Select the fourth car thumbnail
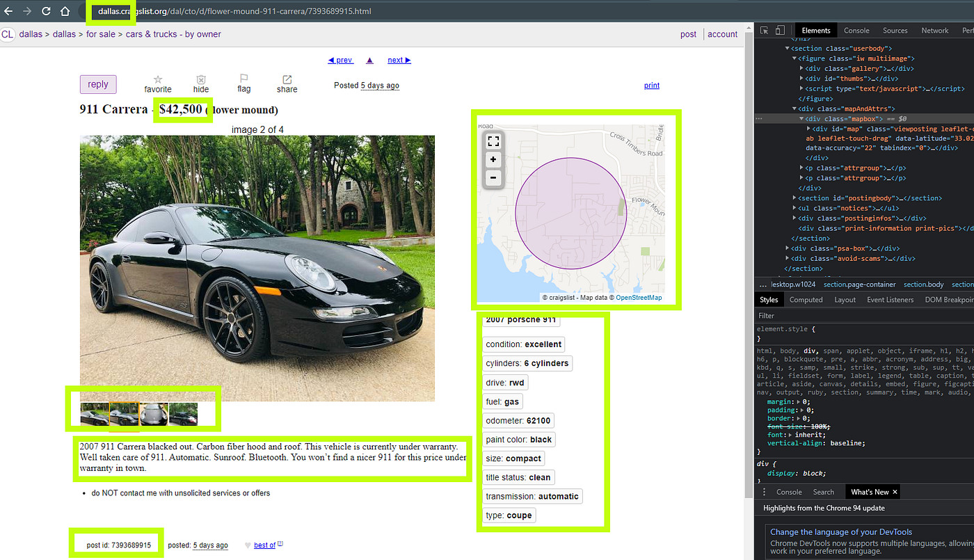Viewport: 974px width, 560px height. tap(184, 414)
